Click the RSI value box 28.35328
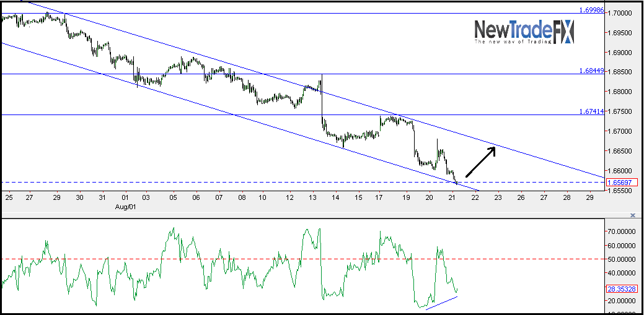 [x=622, y=289]
